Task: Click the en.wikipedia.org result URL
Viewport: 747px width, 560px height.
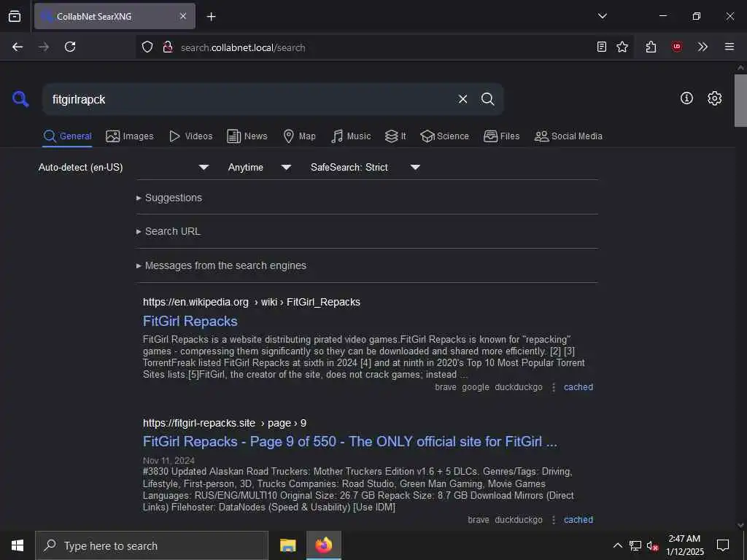Action: point(252,303)
